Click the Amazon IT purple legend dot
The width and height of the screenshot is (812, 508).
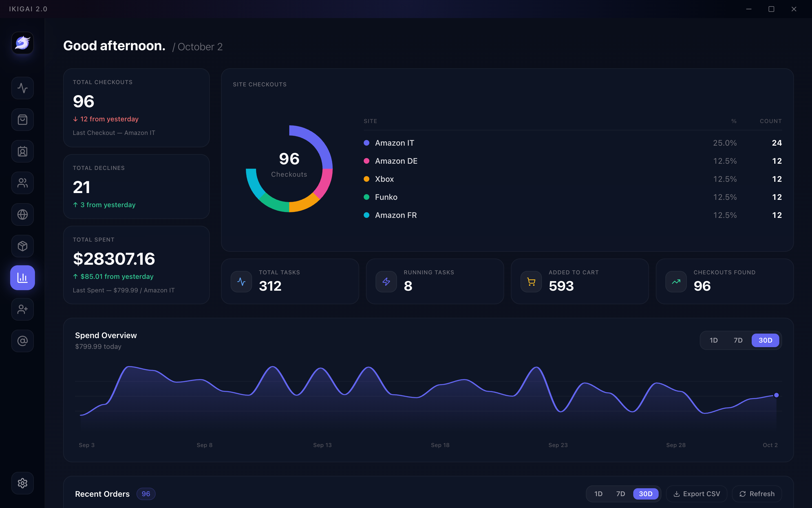pos(367,143)
